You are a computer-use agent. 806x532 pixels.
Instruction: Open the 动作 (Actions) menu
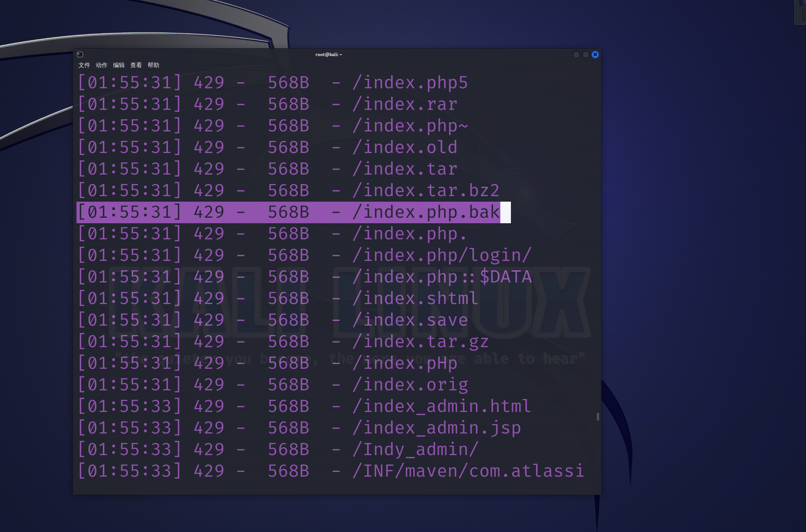[101, 65]
